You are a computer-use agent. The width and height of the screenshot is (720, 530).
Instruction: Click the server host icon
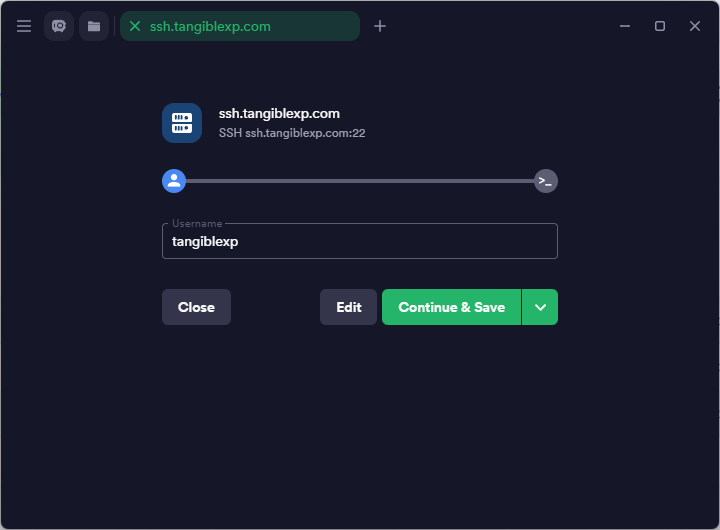click(x=182, y=123)
